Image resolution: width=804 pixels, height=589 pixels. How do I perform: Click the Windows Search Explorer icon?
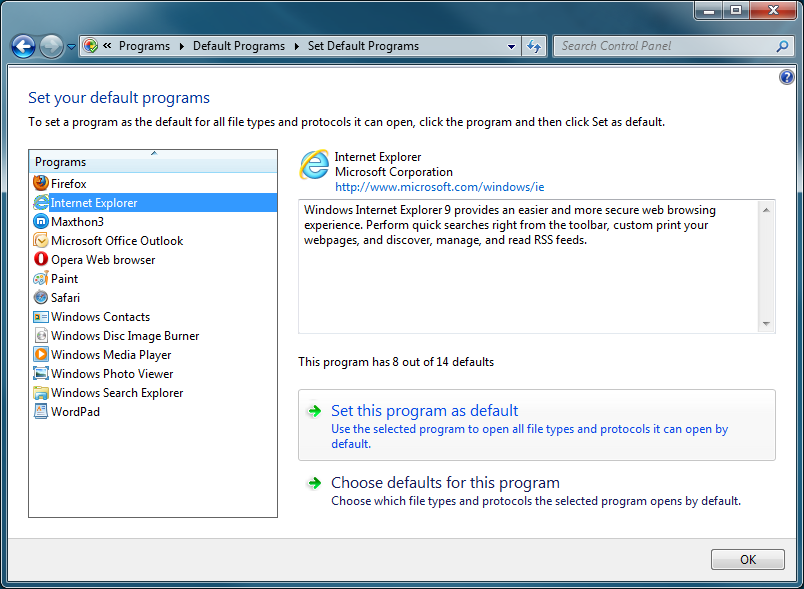(41, 393)
